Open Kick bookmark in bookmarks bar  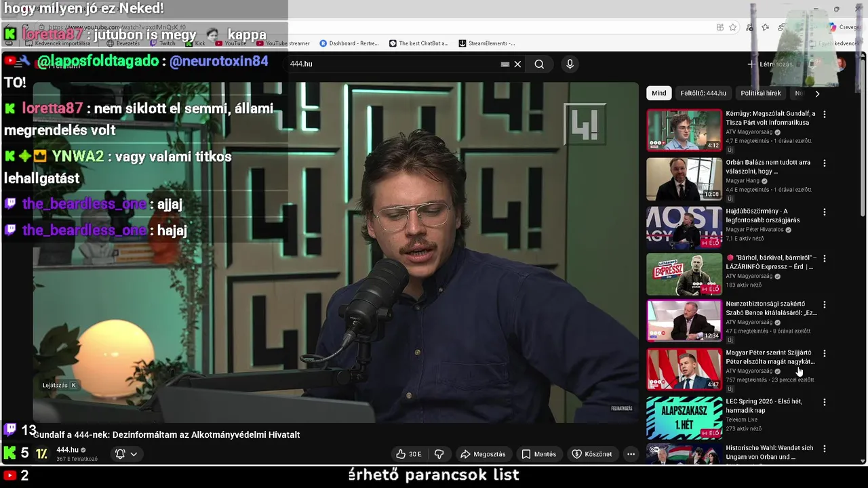pyautogui.click(x=195, y=43)
